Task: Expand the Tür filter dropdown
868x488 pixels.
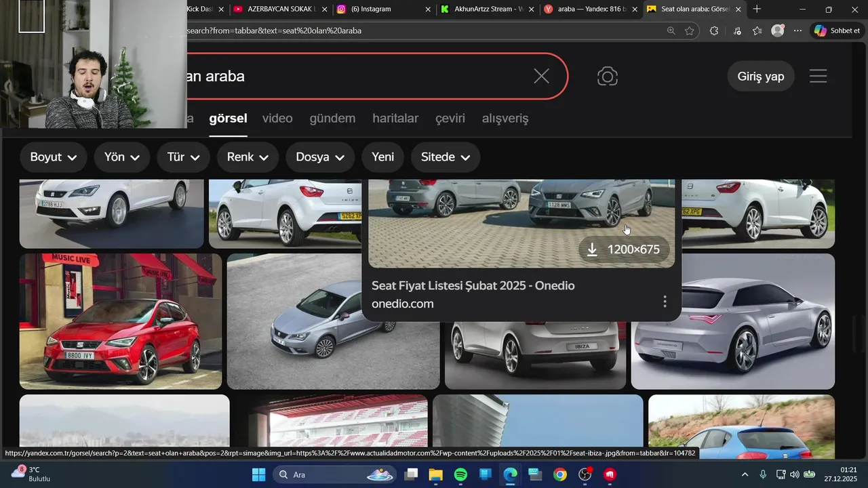Action: pyautogui.click(x=183, y=157)
